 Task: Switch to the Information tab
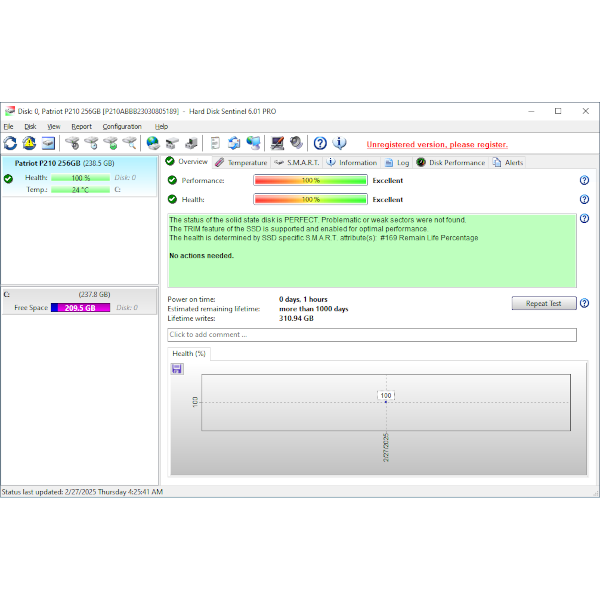352,163
